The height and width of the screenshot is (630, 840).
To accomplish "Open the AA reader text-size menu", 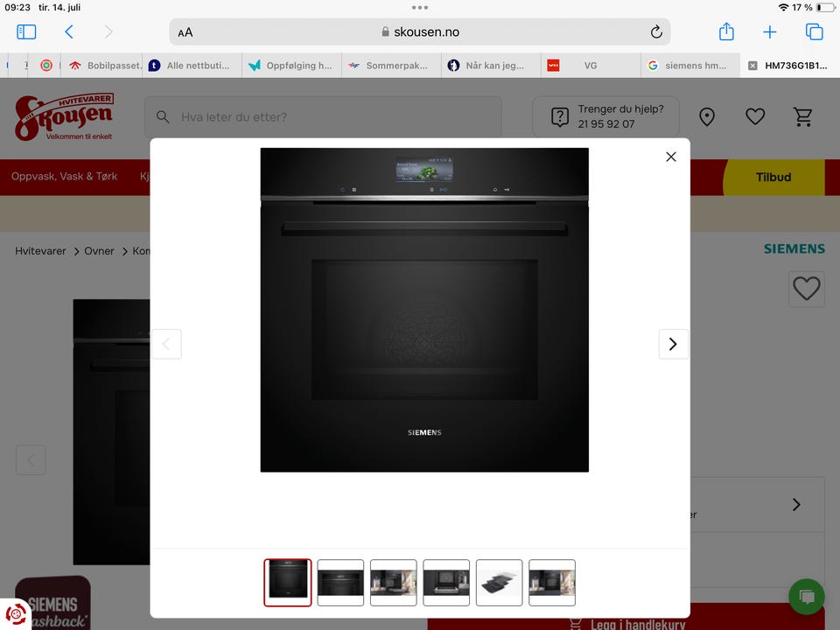I will pyautogui.click(x=185, y=32).
